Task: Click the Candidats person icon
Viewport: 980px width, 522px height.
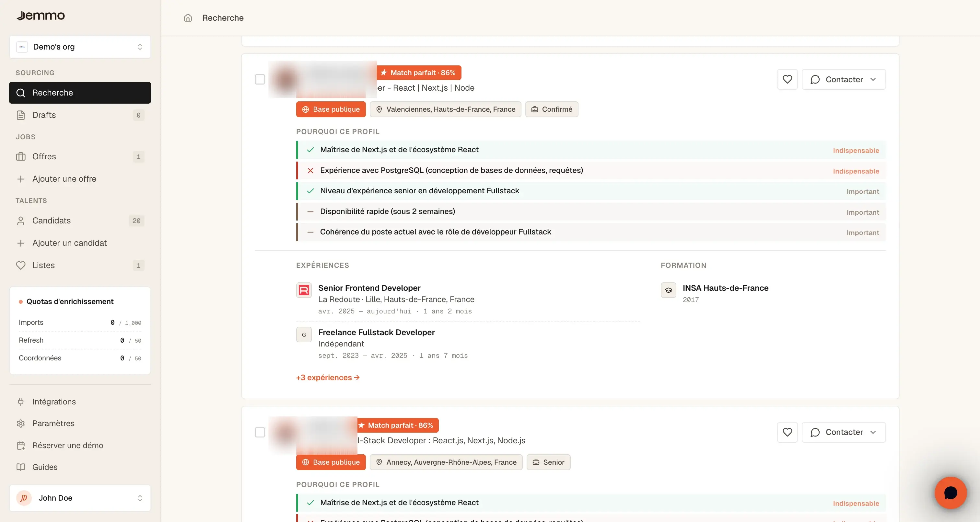Action: tap(21, 221)
